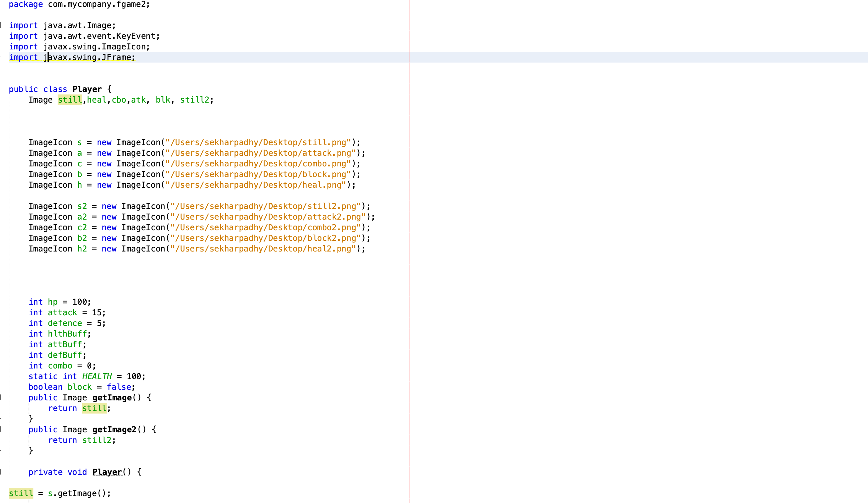The image size is (868, 503).
Task: Click the KeyEvent import statement
Action: coord(84,36)
